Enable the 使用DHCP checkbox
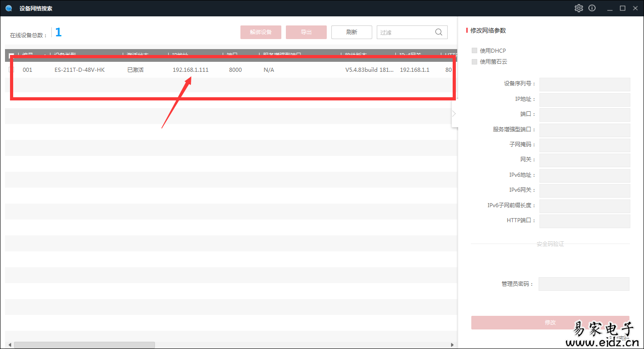Viewport: 644px width, 349px height. coord(474,50)
